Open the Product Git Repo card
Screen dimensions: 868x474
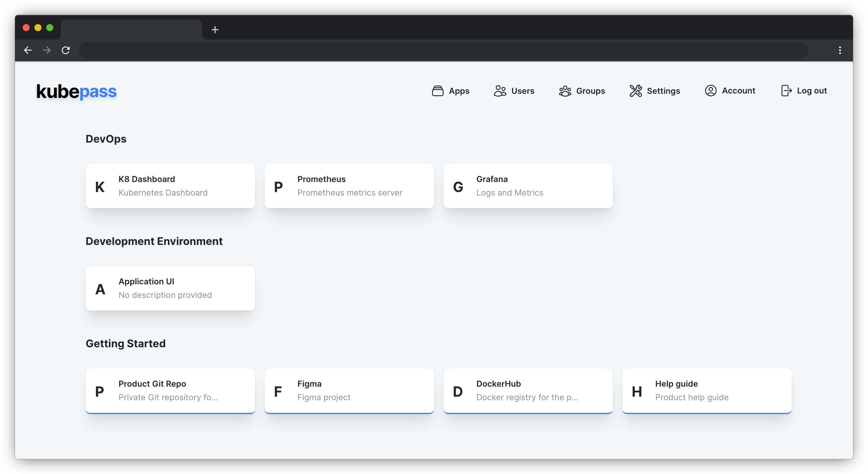[170, 390]
